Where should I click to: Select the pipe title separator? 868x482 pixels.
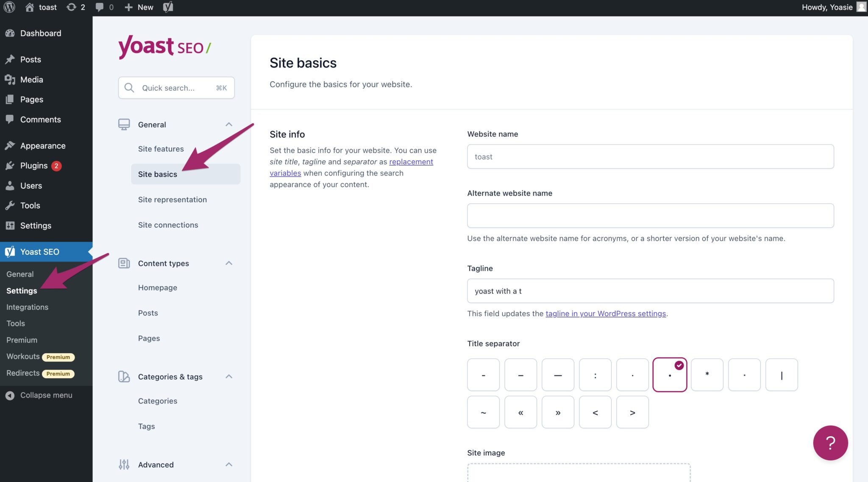tap(781, 375)
